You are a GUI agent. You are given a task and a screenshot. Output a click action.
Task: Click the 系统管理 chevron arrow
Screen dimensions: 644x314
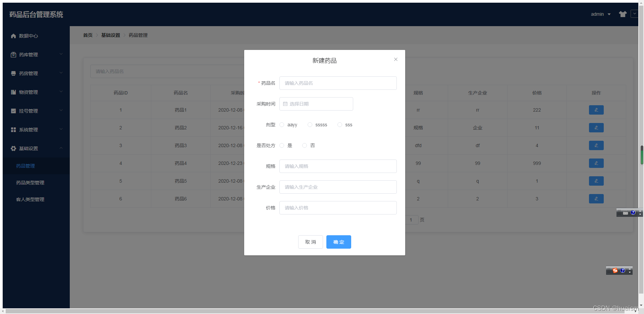(61, 129)
